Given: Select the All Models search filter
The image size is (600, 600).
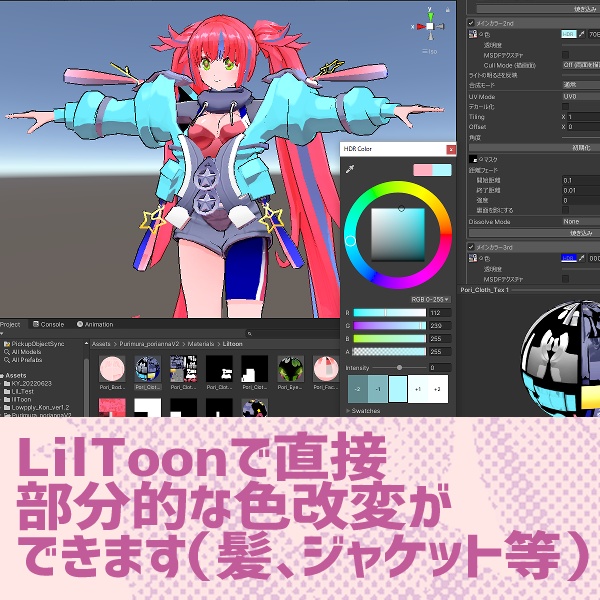Looking at the screenshot, I should [x=23, y=352].
